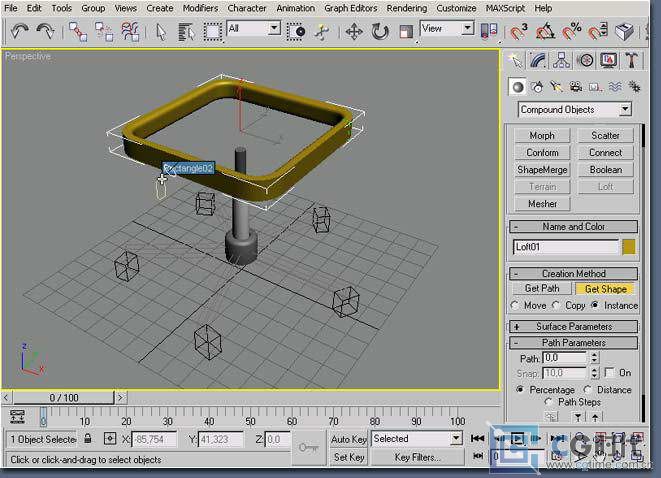
Task: Open the Compound Objects dropdown
Action: pos(575,110)
